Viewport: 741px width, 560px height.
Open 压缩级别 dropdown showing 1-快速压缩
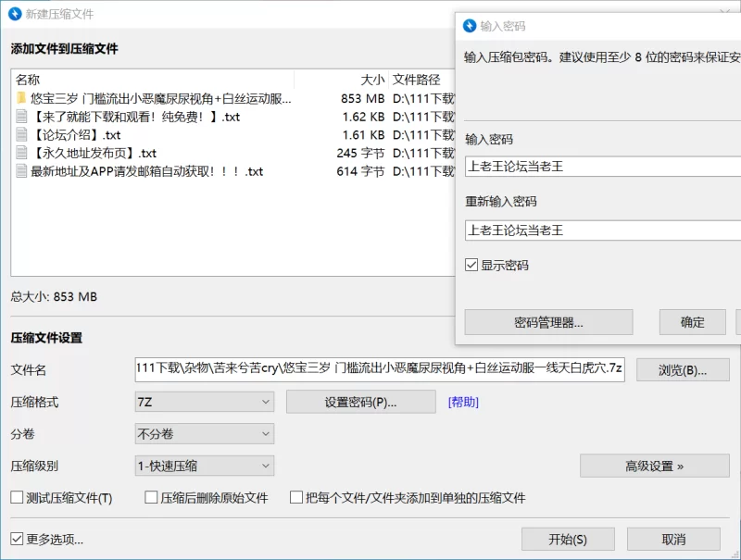(x=205, y=466)
